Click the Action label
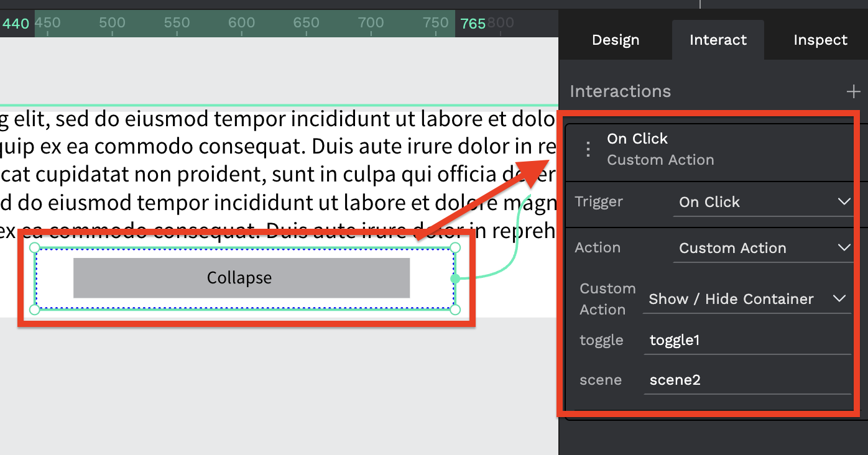The height and width of the screenshot is (455, 868). (598, 247)
